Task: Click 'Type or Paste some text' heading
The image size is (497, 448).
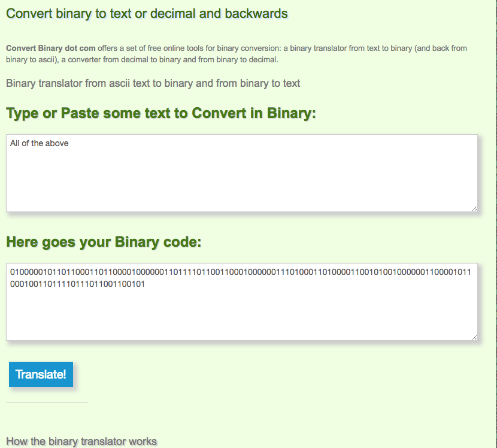Action: pos(160,113)
